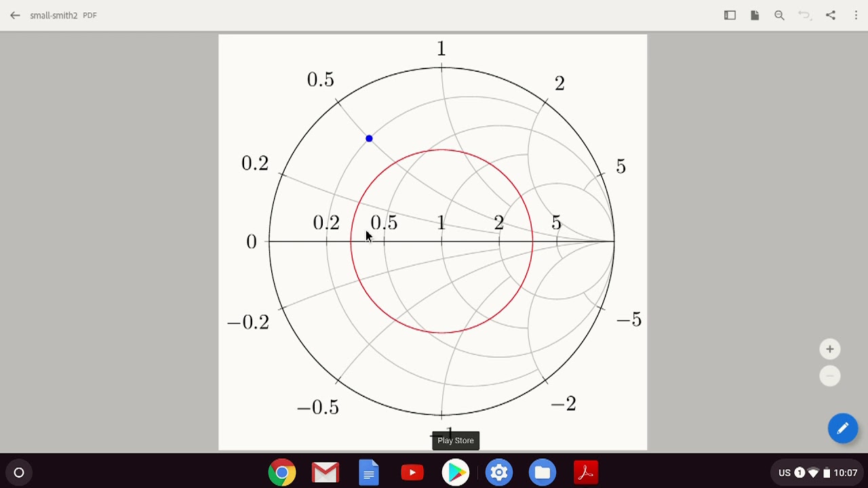Open Settings gear app in shelf

[x=499, y=472]
